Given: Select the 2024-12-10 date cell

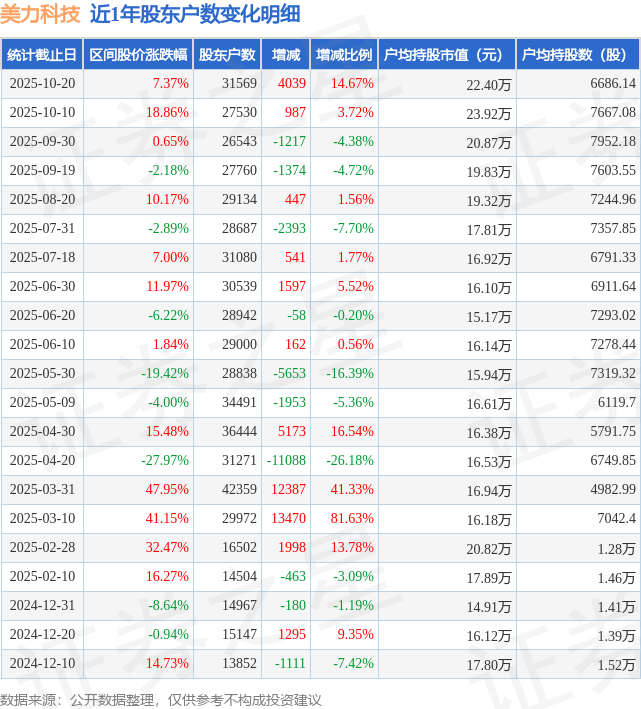Looking at the screenshot, I should [x=41, y=664].
